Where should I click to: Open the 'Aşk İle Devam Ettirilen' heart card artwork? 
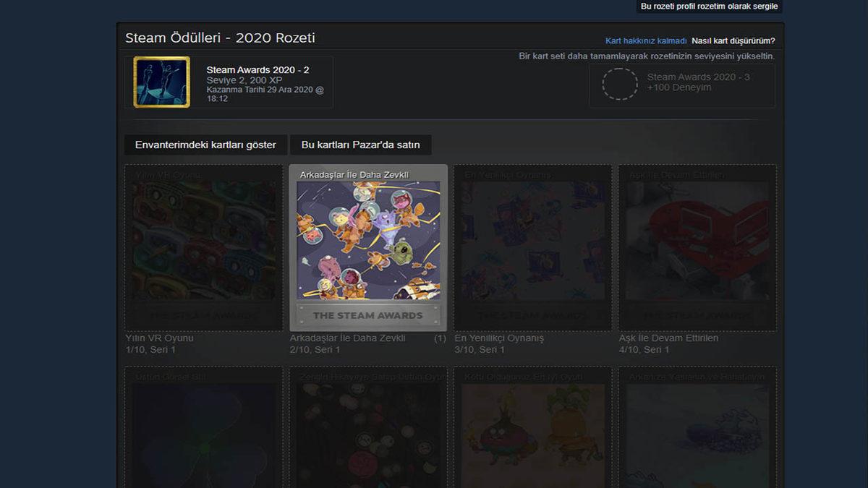tap(697, 246)
